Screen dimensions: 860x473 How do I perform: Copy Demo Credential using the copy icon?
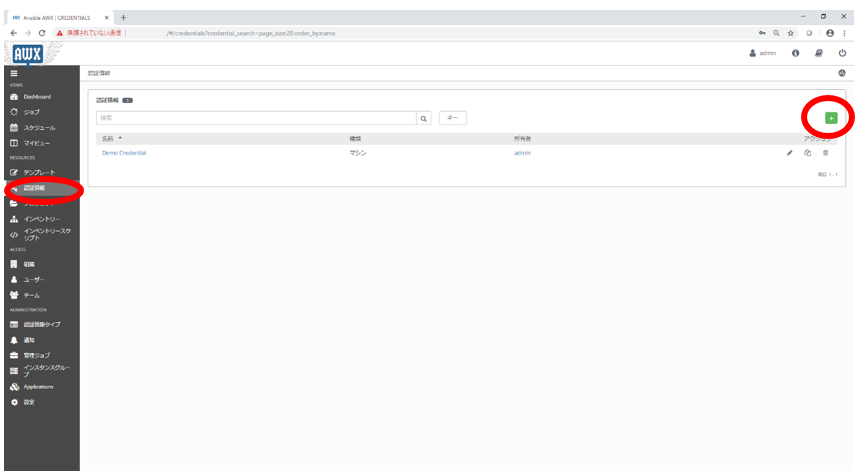pos(807,153)
